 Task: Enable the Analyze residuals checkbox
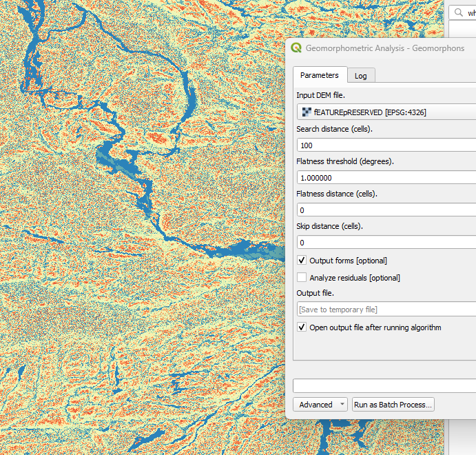tap(302, 277)
